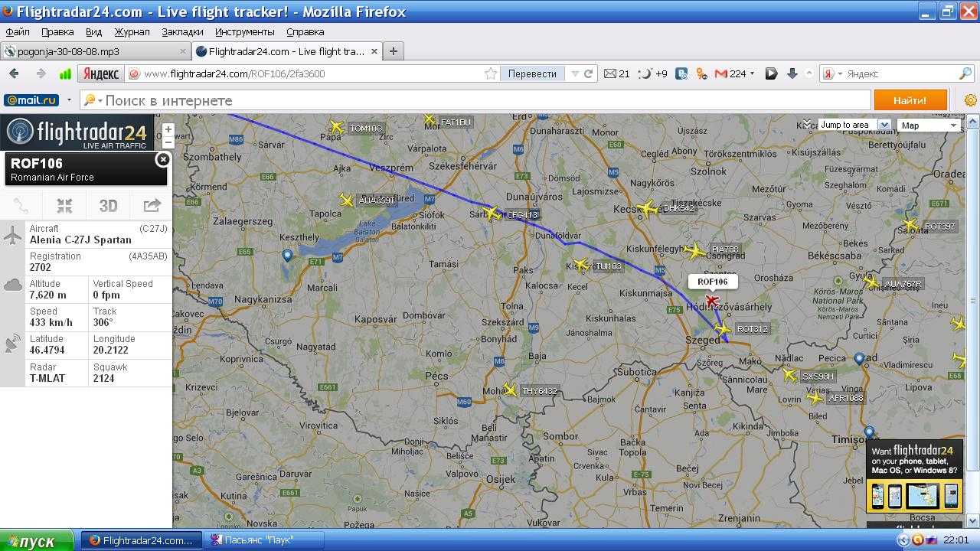Open the Yandex search engine dropdown
Viewport: 980px width, 551px height.
click(831, 73)
